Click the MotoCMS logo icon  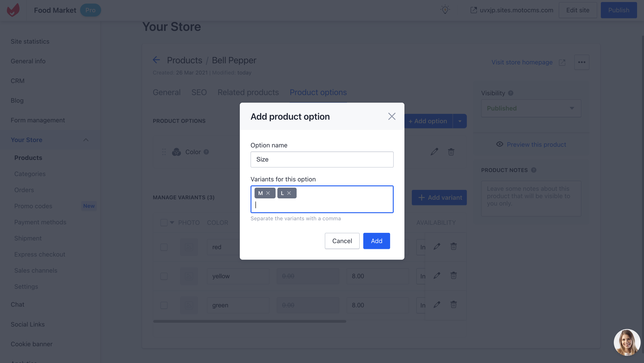coord(13,10)
